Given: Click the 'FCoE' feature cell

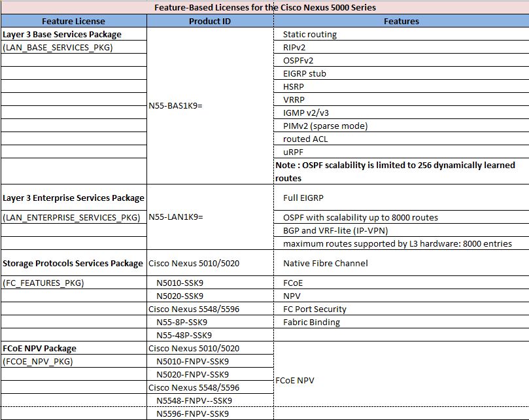Looking at the screenshot, I should (401, 283).
